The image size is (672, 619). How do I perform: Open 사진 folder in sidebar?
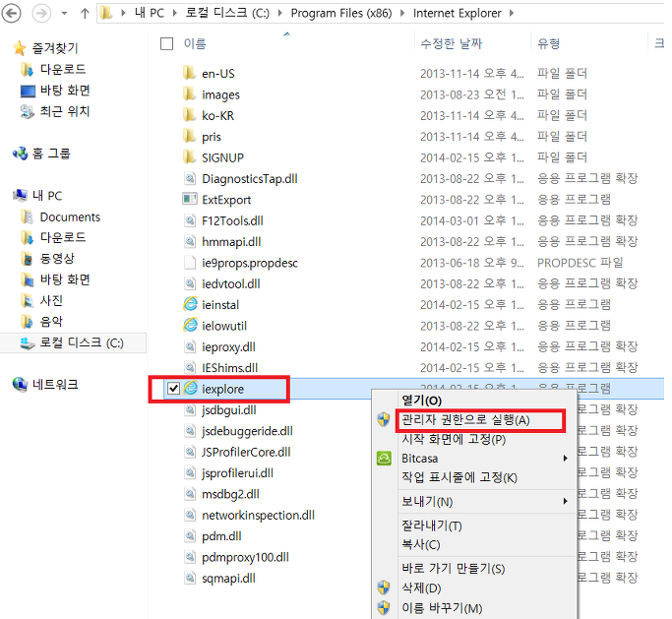pos(51,300)
